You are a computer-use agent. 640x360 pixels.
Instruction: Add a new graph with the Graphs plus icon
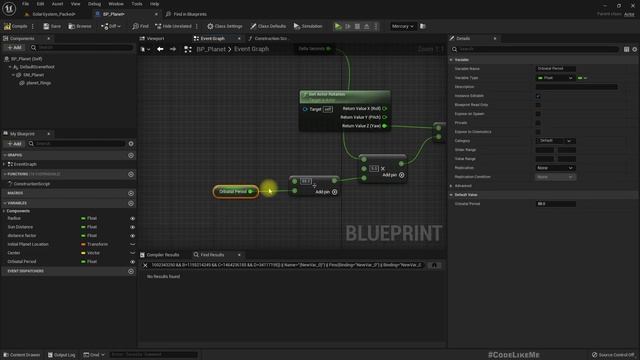(131, 156)
